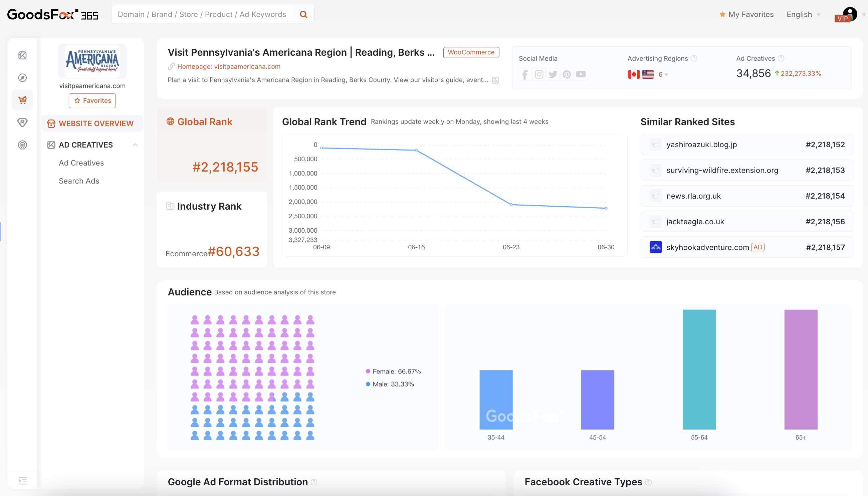This screenshot has width=868, height=496.
Task: Toggle the Favorites star button
Action: point(92,100)
